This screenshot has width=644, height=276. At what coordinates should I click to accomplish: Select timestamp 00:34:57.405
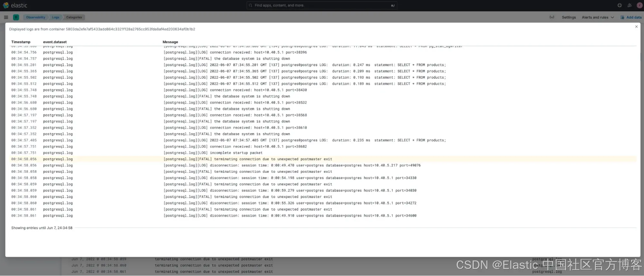[x=24, y=140]
